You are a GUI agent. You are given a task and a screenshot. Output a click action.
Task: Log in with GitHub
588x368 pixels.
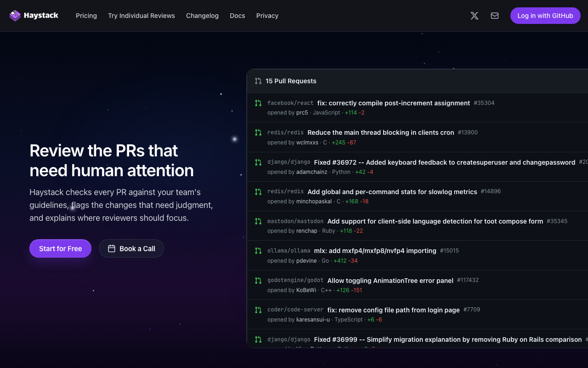(x=545, y=16)
